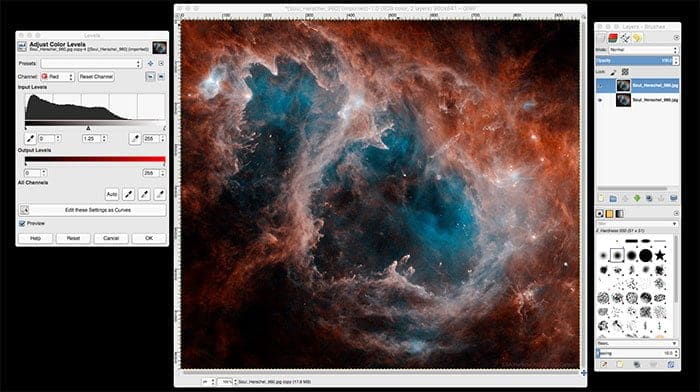Click the Auto levels button
Screen dimensions: 700x392
coord(112,194)
